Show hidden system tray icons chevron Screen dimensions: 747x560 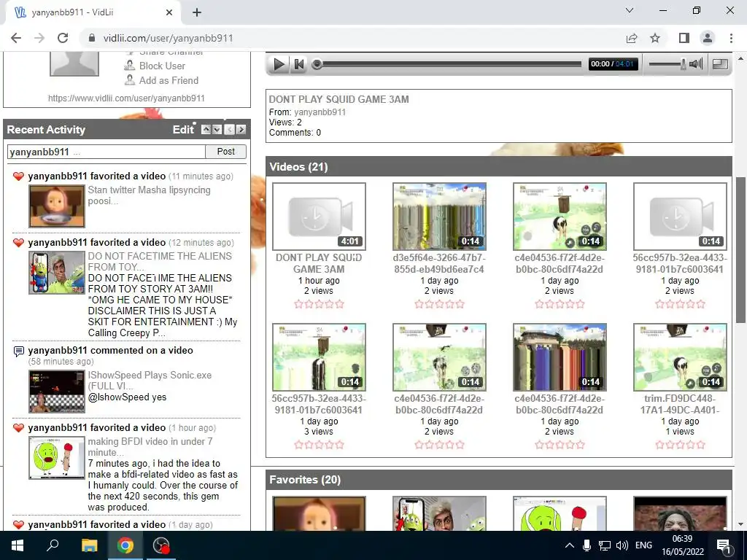coord(569,545)
